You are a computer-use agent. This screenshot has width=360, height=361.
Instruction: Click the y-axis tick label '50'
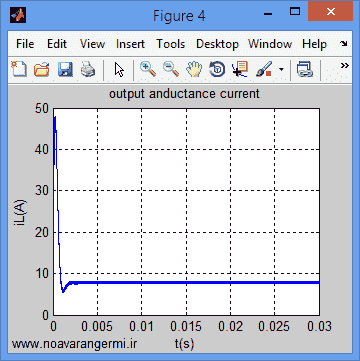pos(41,109)
